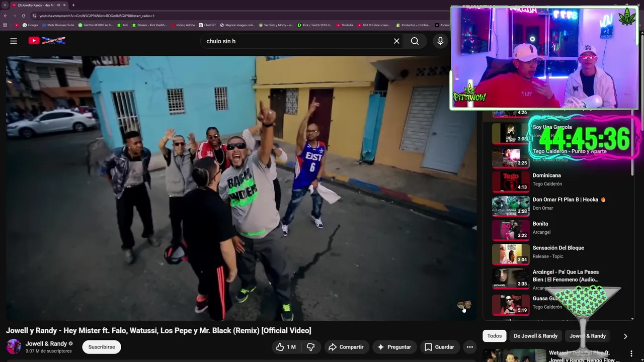Screen dimensions: 644x362
Task: Open the Bonita video thumbnail
Action: [511, 230]
